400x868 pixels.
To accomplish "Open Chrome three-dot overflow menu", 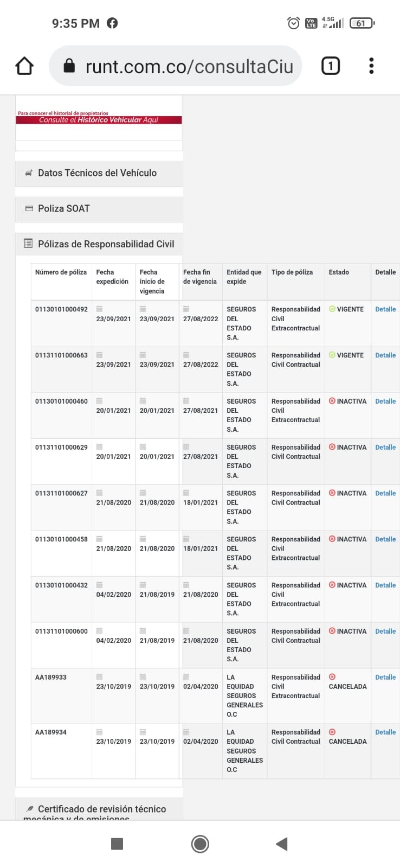I will click(x=371, y=66).
